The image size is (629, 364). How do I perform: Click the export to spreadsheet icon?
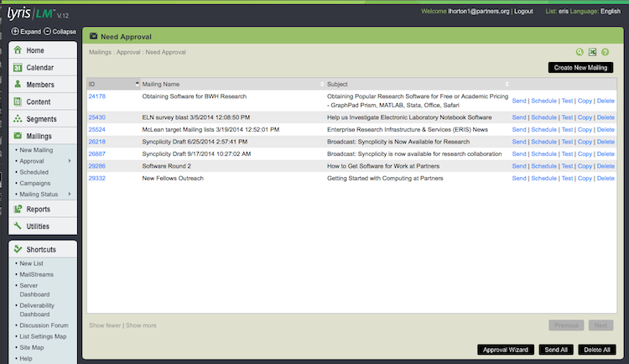pos(592,52)
